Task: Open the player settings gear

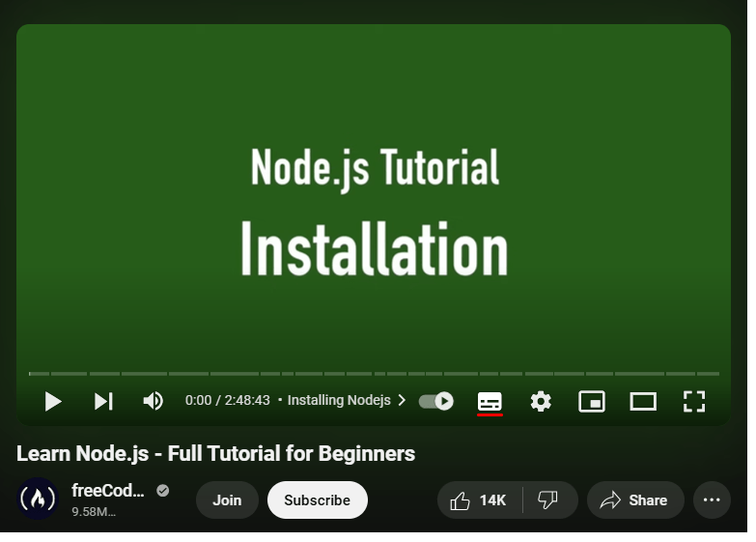Action: 541,402
